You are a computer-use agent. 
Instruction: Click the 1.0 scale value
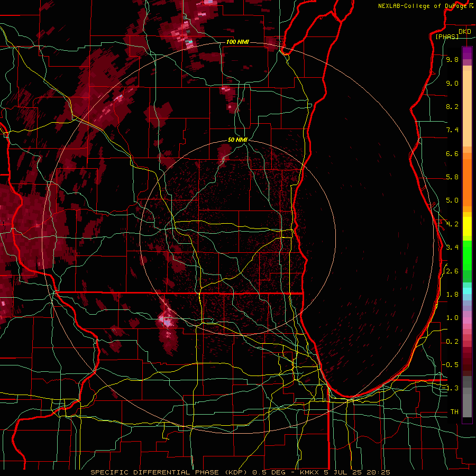click(452, 318)
